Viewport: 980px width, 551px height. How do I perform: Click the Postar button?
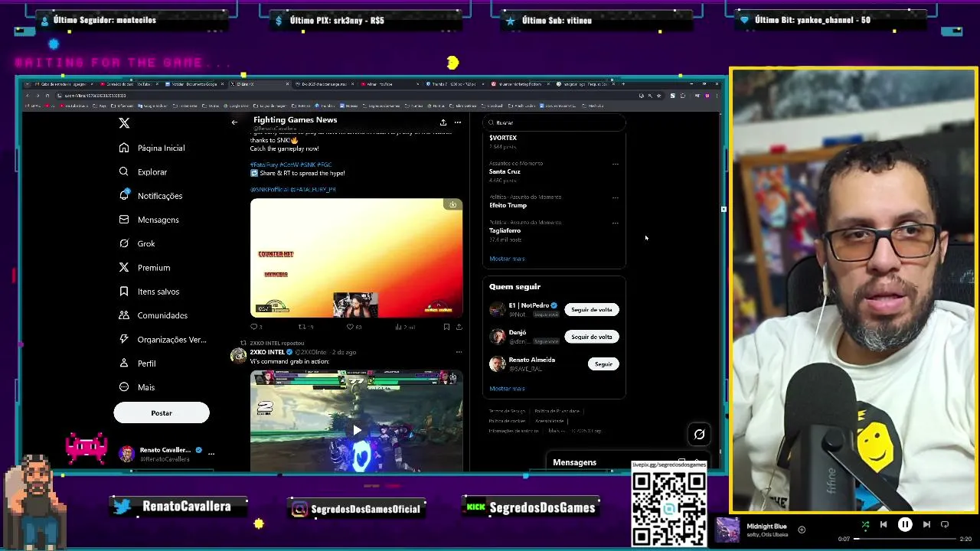point(162,413)
